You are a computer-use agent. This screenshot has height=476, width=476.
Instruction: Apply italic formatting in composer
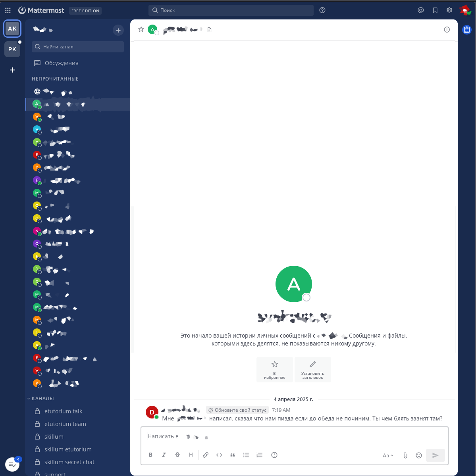pos(164,455)
